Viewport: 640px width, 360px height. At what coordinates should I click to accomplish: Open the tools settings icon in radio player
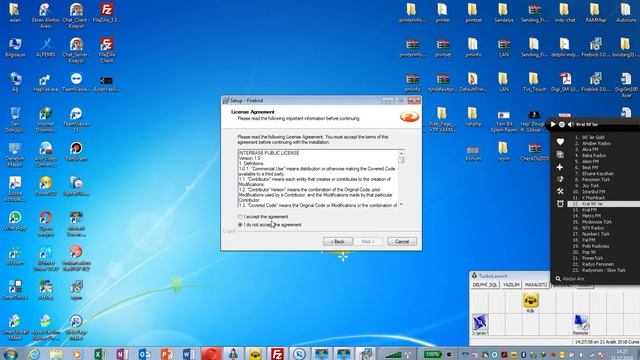[x=560, y=191]
